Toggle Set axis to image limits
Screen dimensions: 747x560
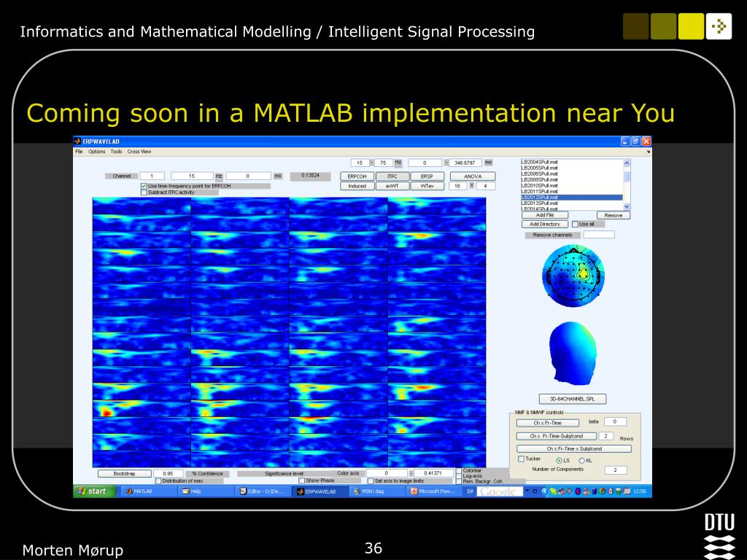point(370,481)
